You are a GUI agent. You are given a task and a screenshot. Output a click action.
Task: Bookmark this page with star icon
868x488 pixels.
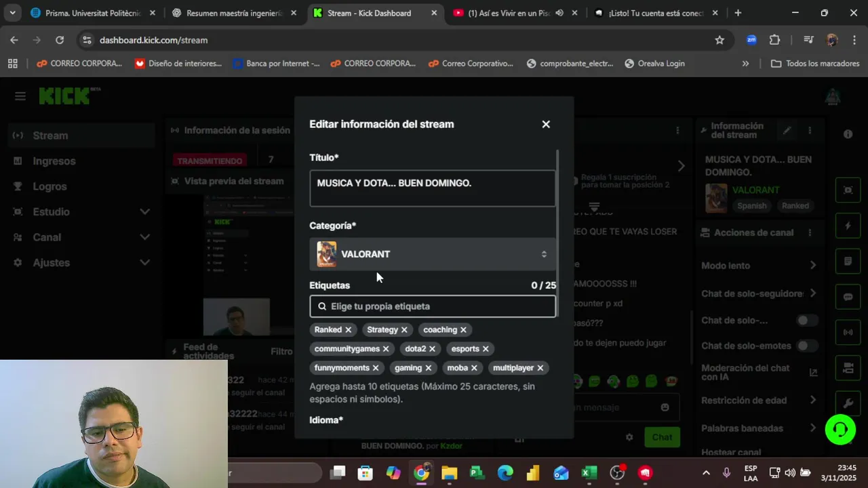[719, 40]
